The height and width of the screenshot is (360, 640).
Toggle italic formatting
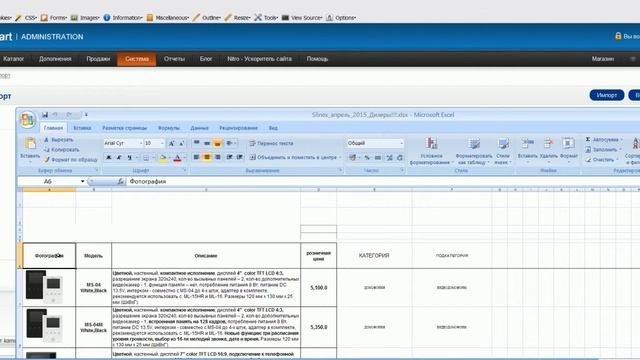pyautogui.click(x=119, y=158)
